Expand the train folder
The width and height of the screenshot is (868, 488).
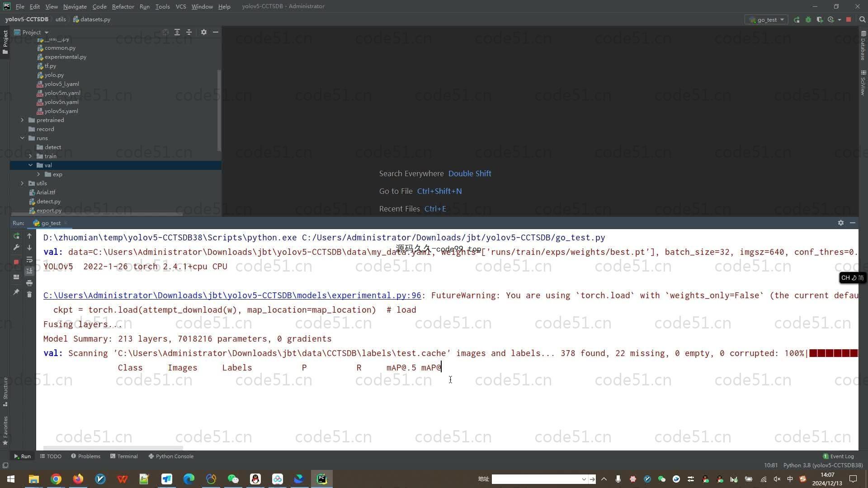tap(30, 156)
